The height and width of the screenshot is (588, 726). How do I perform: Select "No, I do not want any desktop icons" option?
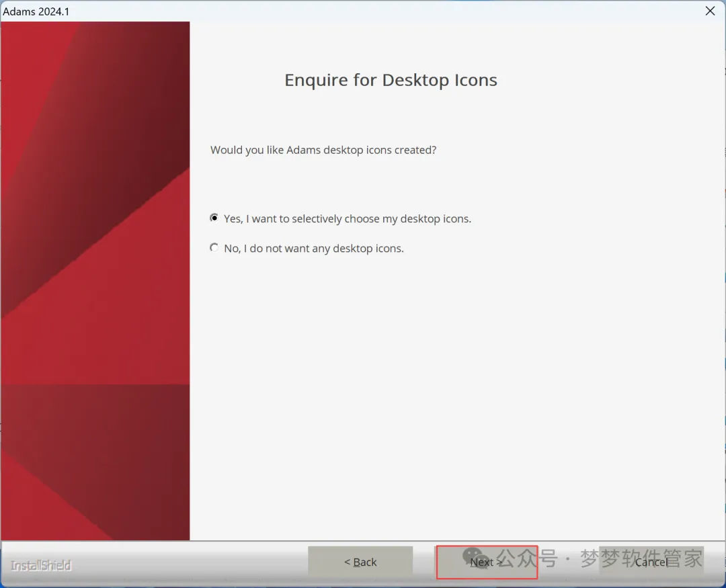coord(214,248)
